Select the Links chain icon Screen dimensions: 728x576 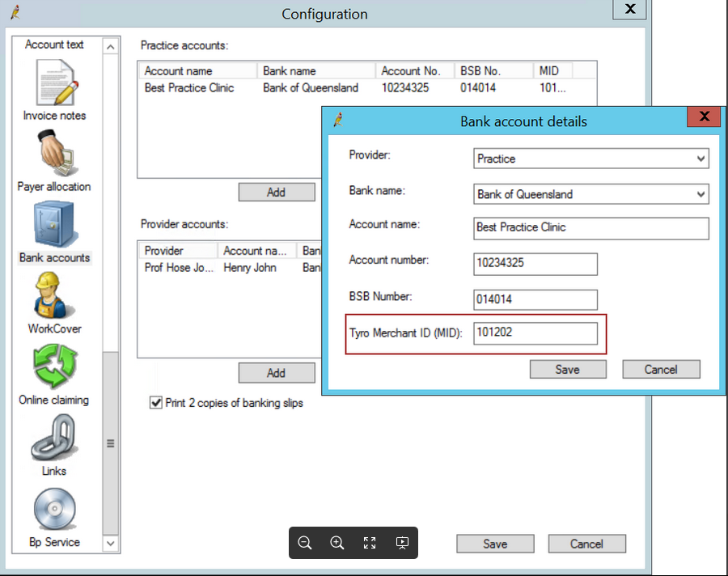(54, 438)
